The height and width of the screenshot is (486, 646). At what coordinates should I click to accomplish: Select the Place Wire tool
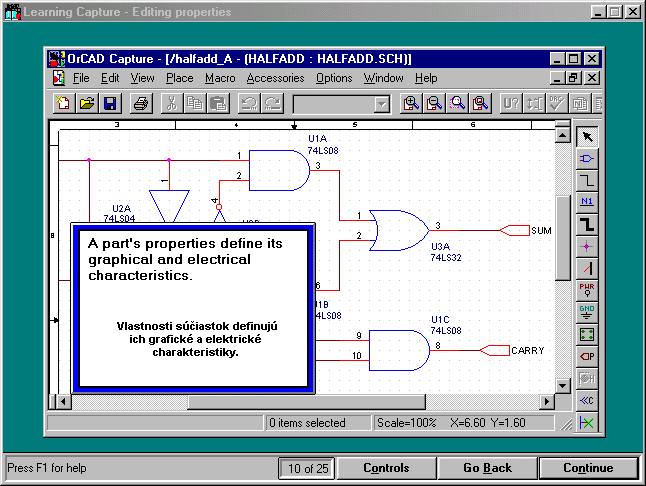click(587, 180)
